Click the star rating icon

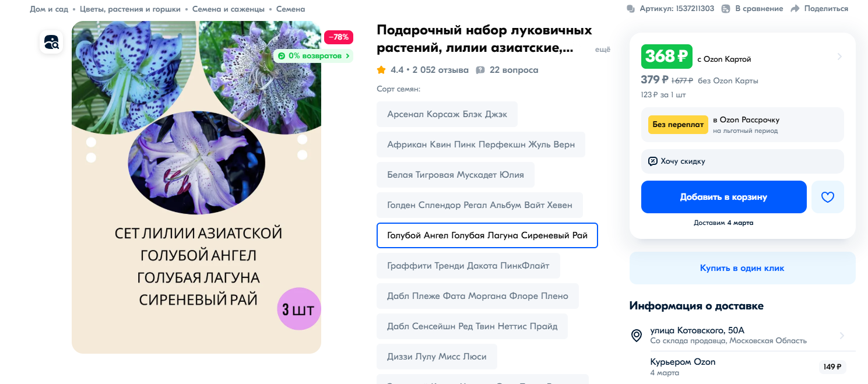coord(381,70)
